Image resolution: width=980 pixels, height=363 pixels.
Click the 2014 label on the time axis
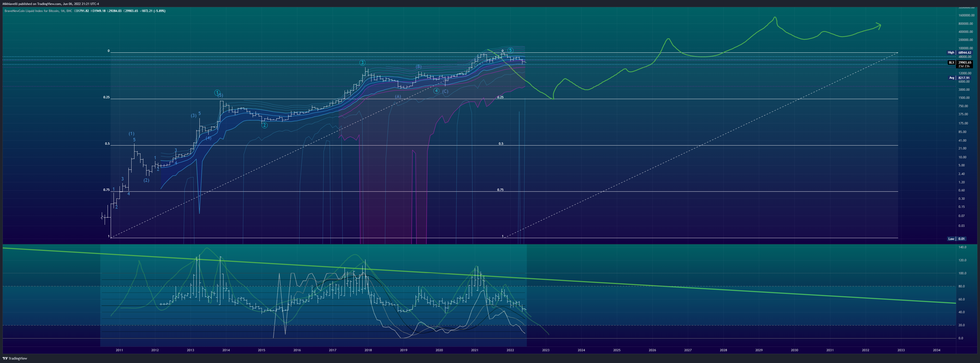point(226,350)
